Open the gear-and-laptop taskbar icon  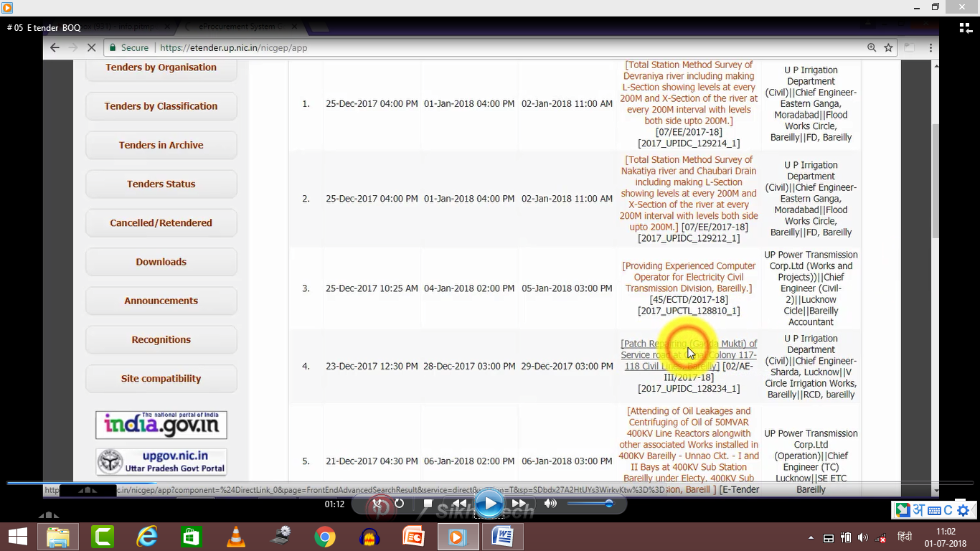click(x=280, y=537)
